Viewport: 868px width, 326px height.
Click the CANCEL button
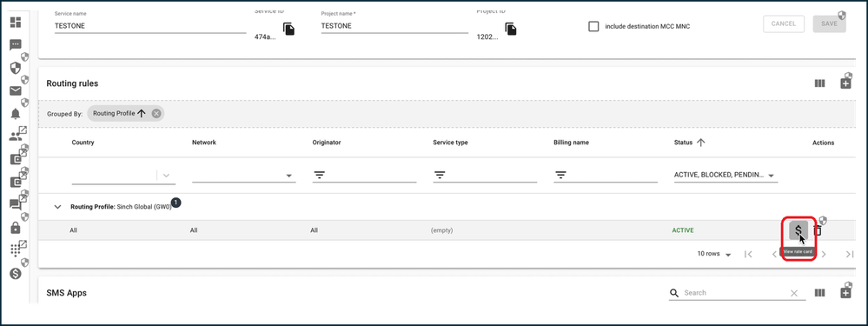point(784,23)
